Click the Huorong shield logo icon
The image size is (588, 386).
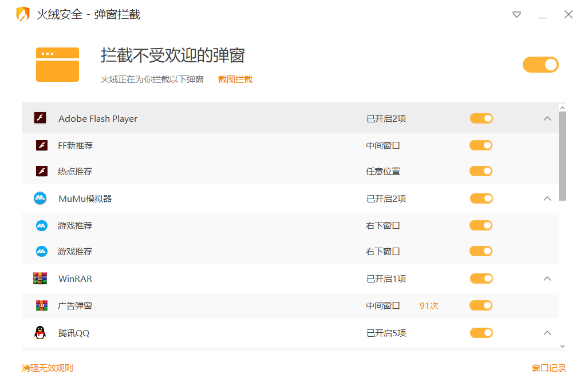click(23, 14)
